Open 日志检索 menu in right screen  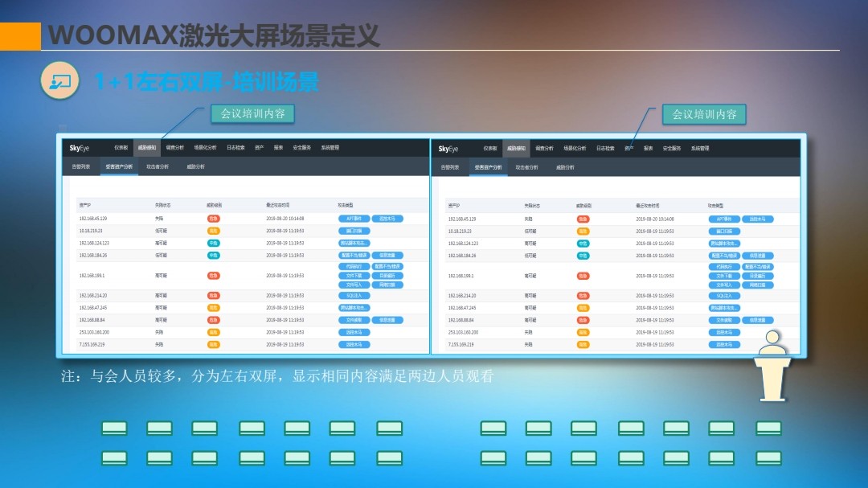[605, 149]
